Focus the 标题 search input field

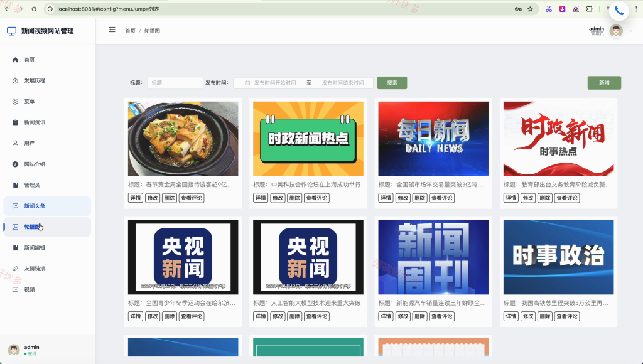(x=175, y=83)
